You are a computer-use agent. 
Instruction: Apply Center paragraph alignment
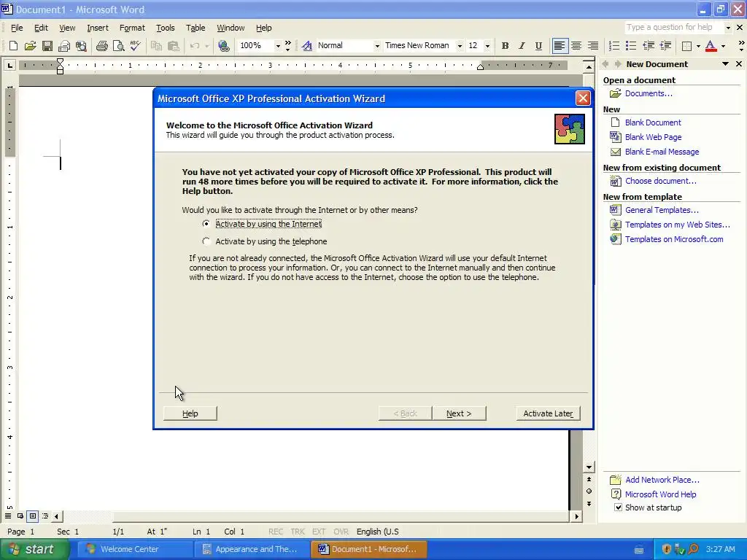click(x=576, y=46)
